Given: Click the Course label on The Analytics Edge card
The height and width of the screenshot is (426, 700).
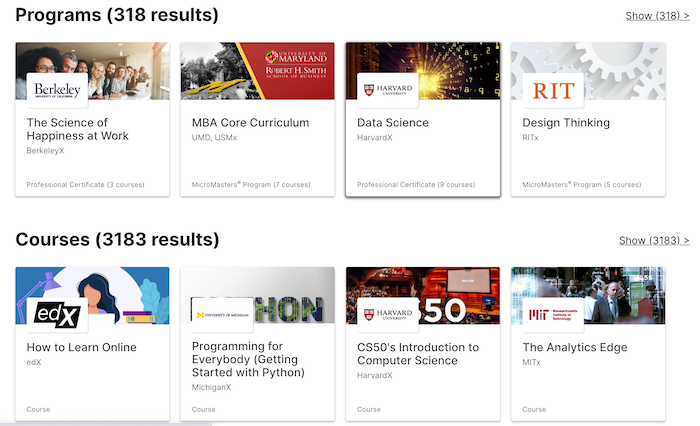Looking at the screenshot, I should 534,409.
